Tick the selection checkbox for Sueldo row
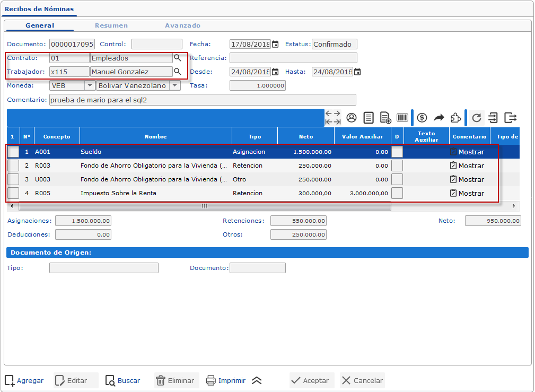The width and height of the screenshot is (535, 392). point(13,152)
